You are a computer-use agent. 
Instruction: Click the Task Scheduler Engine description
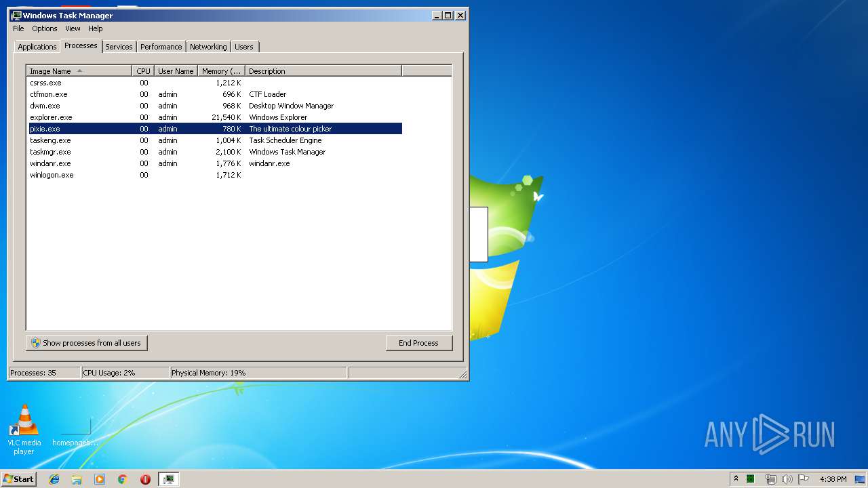285,140
